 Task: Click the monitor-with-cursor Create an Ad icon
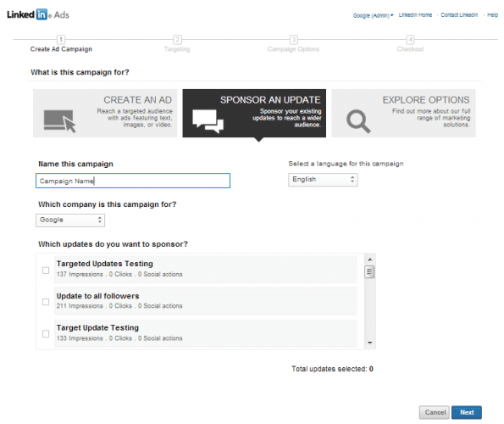pyautogui.click(x=60, y=121)
